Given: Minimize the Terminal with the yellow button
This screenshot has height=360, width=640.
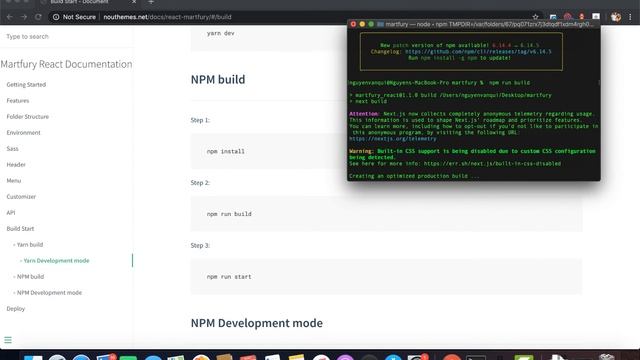Looking at the screenshot, I should click(362, 24).
